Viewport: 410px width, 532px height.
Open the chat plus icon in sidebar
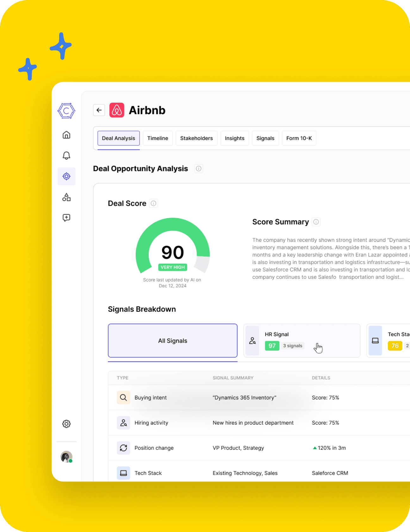tap(66, 218)
